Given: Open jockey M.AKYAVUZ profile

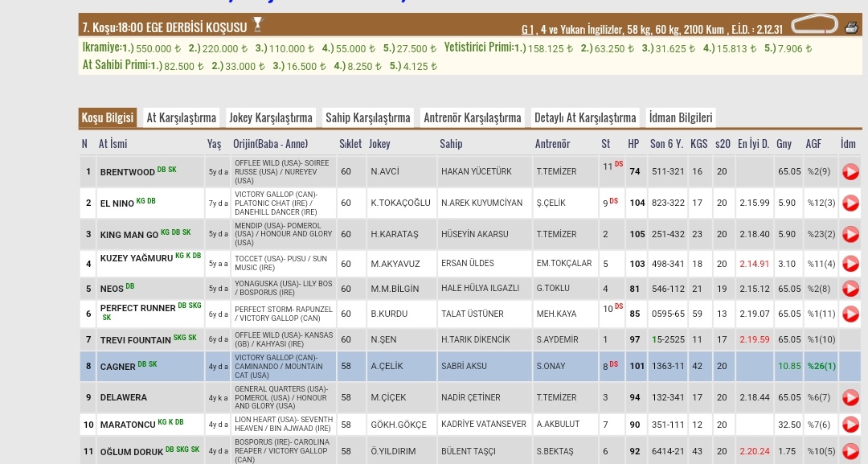Looking at the screenshot, I should [395, 264].
